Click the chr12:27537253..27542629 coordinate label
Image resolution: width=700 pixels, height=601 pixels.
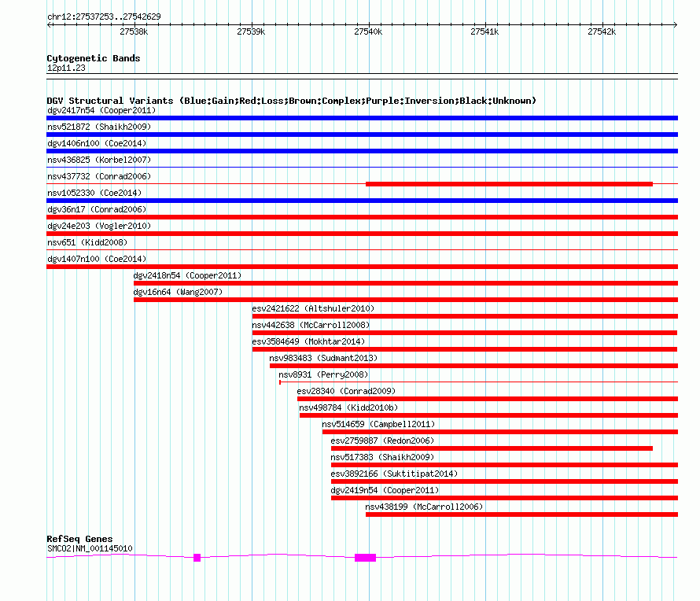tap(104, 17)
